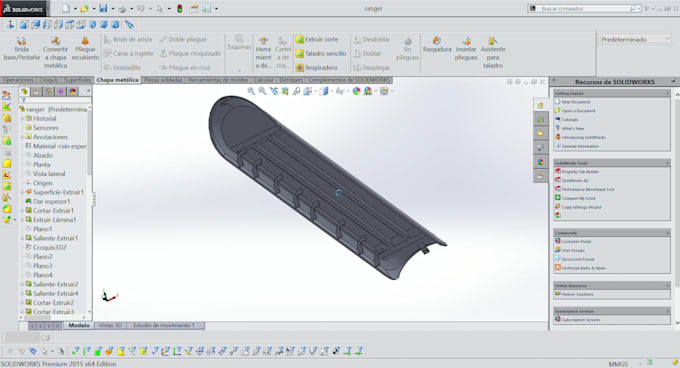
Task: Select Convertir a chapa metálica tool
Action: click(x=55, y=52)
